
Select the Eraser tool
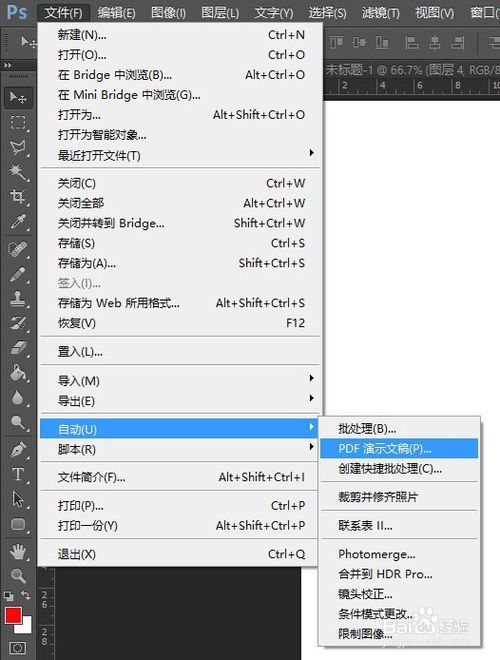(x=18, y=348)
